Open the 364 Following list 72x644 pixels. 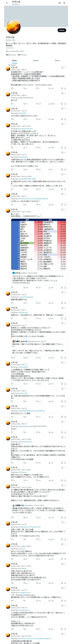11,55
